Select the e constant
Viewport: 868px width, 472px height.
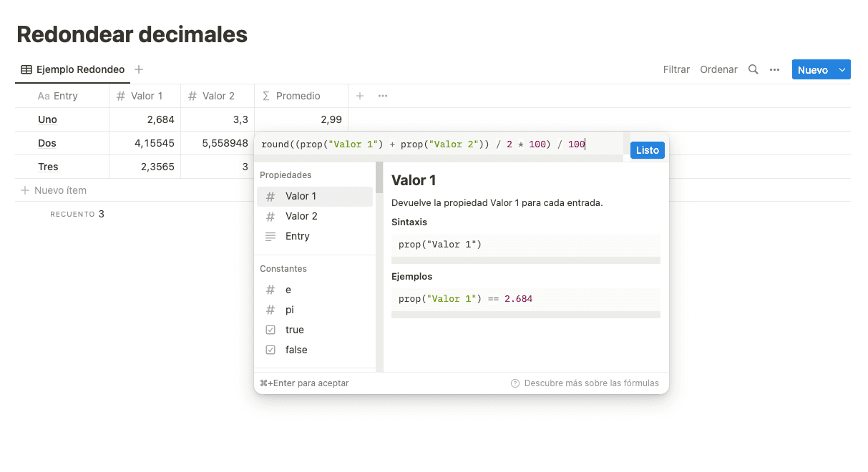pos(288,290)
